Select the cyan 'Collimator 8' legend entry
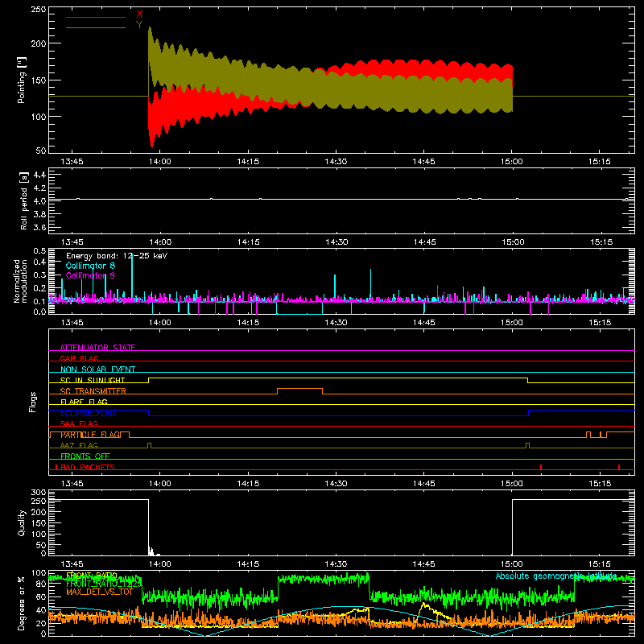Screen dimensions: 644x644 [90, 266]
